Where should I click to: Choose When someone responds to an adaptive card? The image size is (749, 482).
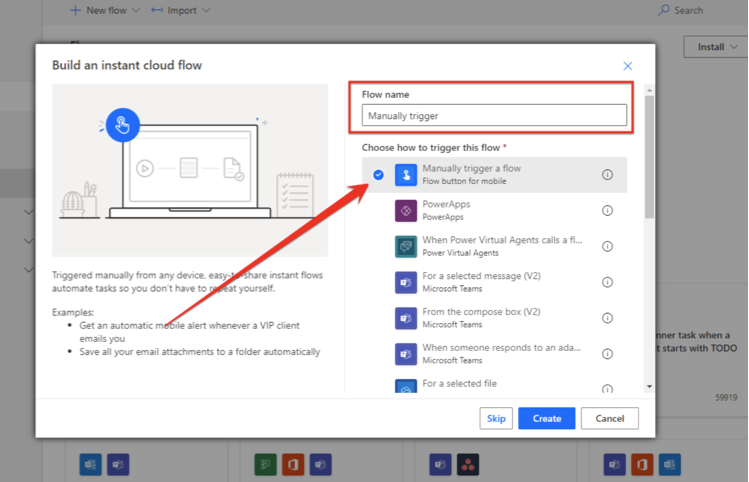pyautogui.click(x=494, y=354)
